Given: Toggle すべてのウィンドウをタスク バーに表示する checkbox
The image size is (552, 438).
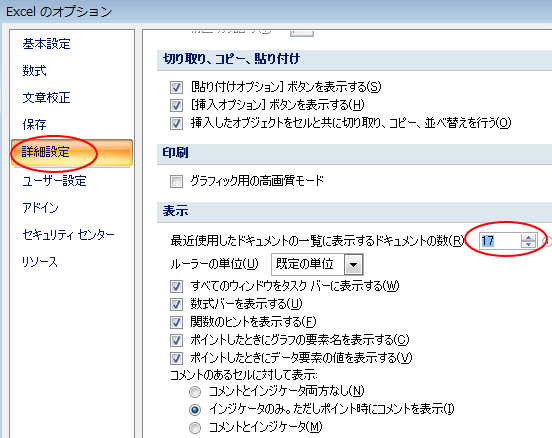Looking at the screenshot, I should click(176, 286).
